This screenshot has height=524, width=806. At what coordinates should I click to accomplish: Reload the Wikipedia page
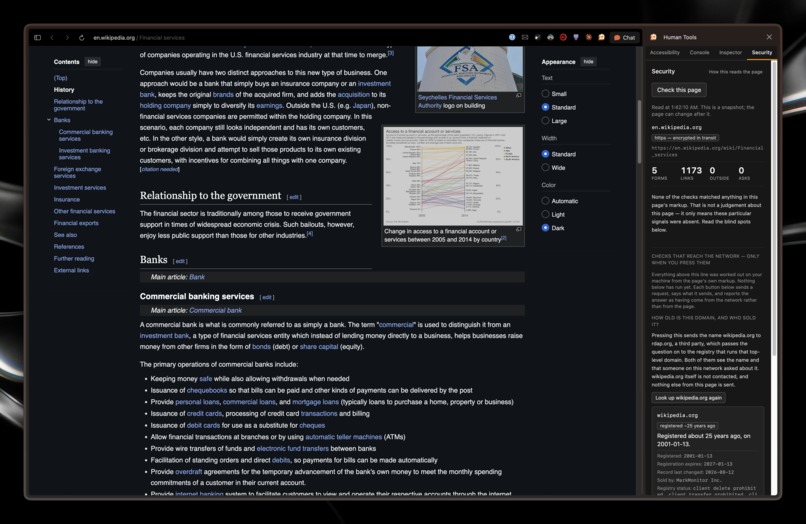(81, 38)
